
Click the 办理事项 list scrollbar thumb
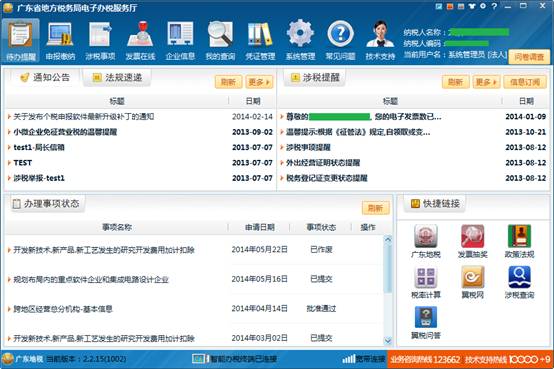coord(388,268)
